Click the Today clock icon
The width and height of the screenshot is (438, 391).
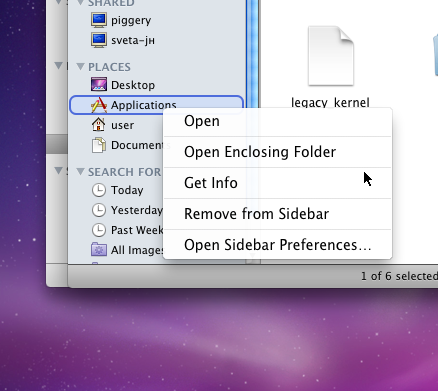pos(99,190)
